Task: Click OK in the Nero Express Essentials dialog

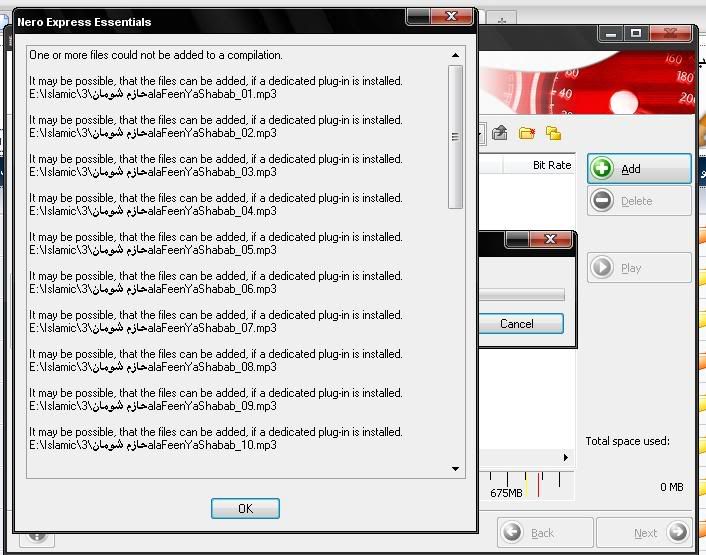Action: point(245,508)
